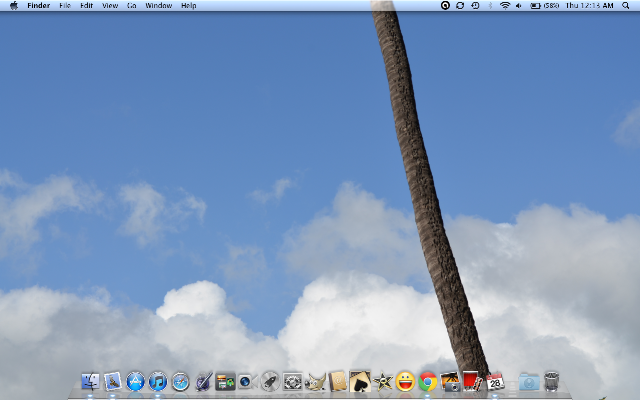The width and height of the screenshot is (640, 400).
Task: Launch Photo Booth red curtain icon
Action: point(473,382)
